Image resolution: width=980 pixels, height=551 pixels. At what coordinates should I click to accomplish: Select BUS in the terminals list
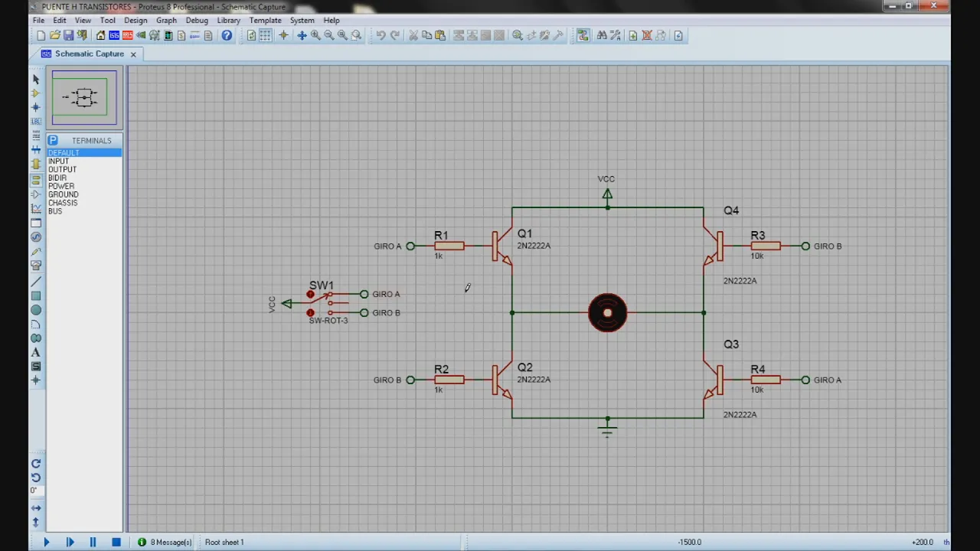click(x=84, y=211)
